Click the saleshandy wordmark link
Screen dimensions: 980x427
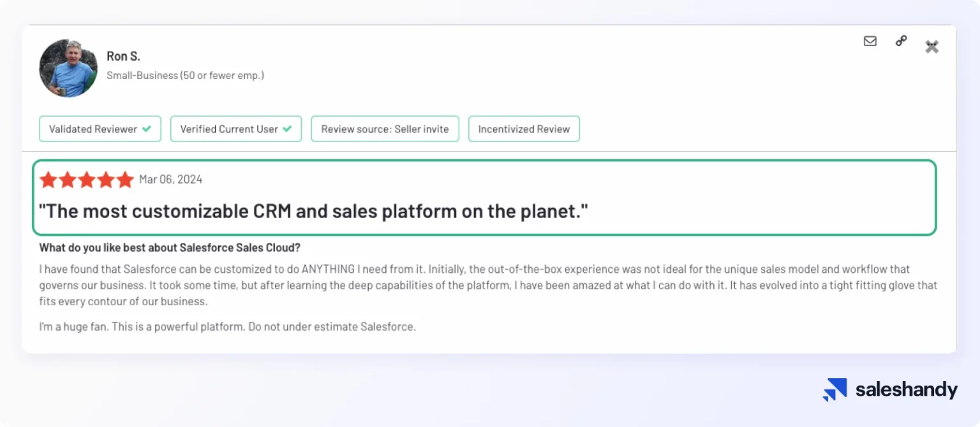click(x=906, y=389)
